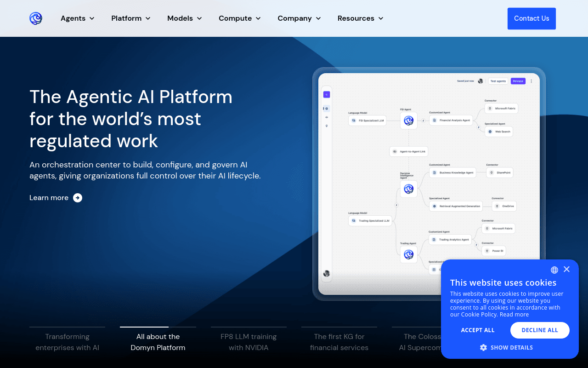Open the Resources navigation menu
This screenshot has width=588, height=368.
coord(361,18)
